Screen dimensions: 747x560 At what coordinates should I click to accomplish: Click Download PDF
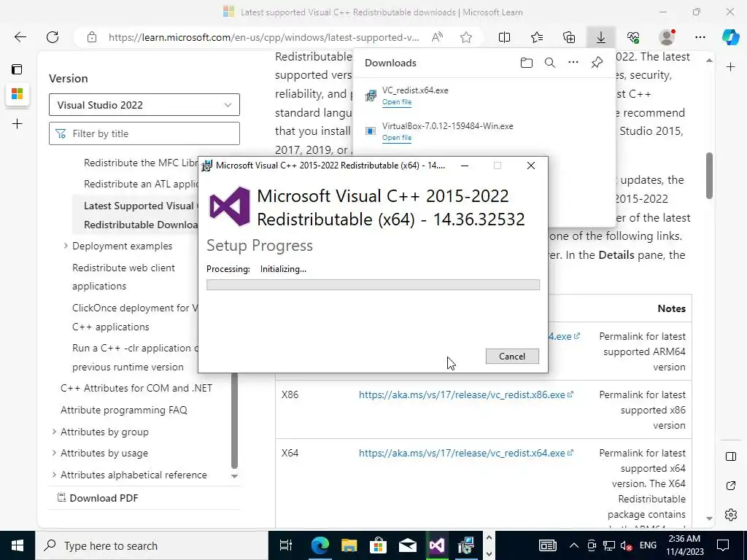pos(98,498)
